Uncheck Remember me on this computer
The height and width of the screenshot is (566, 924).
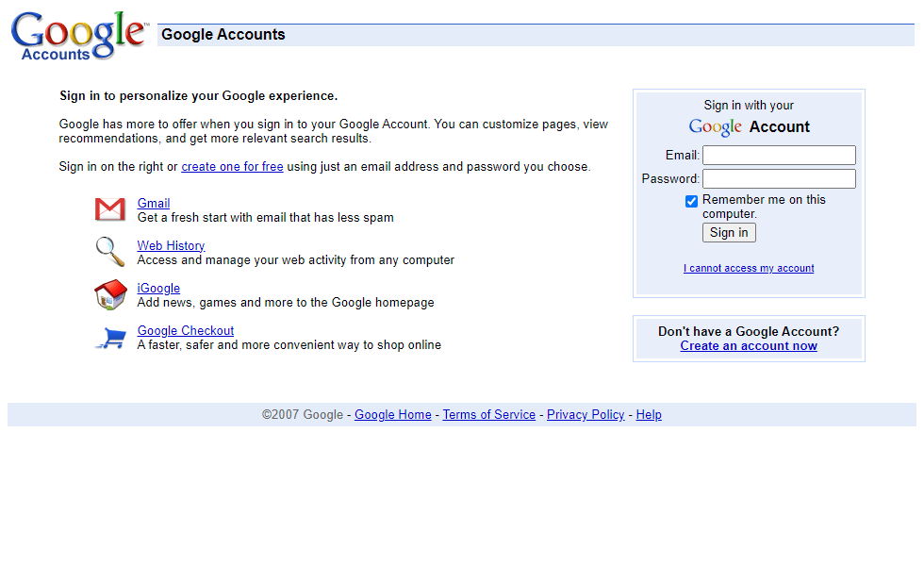pyautogui.click(x=691, y=202)
